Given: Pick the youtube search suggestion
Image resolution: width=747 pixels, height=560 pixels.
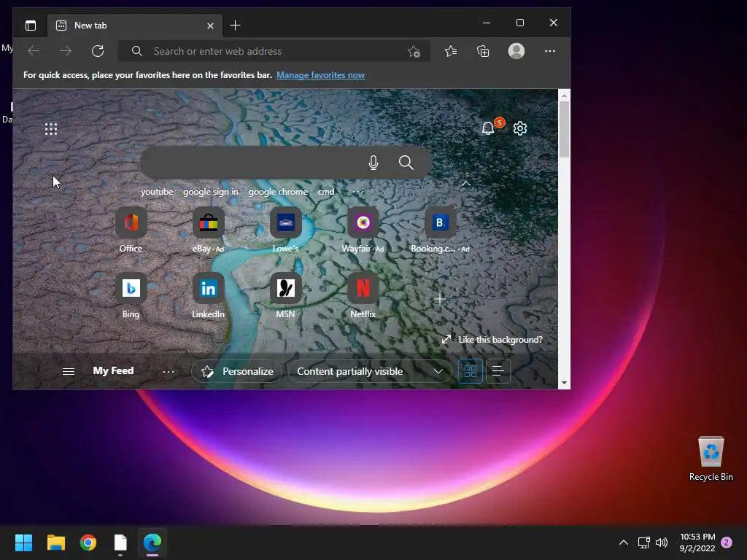Looking at the screenshot, I should click(x=157, y=192).
